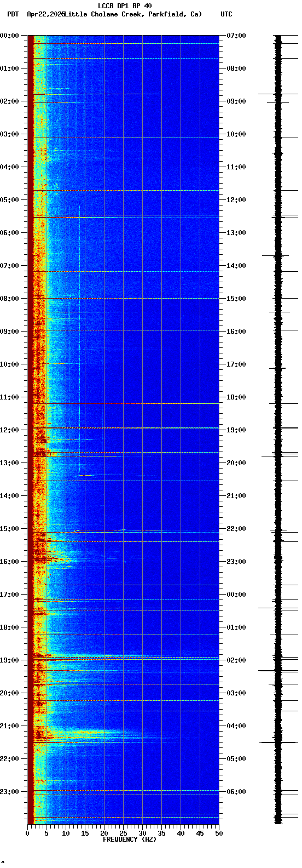302x868 pixels.
Task: Click the 11:00 PDT time label
Action: [x=10, y=397]
